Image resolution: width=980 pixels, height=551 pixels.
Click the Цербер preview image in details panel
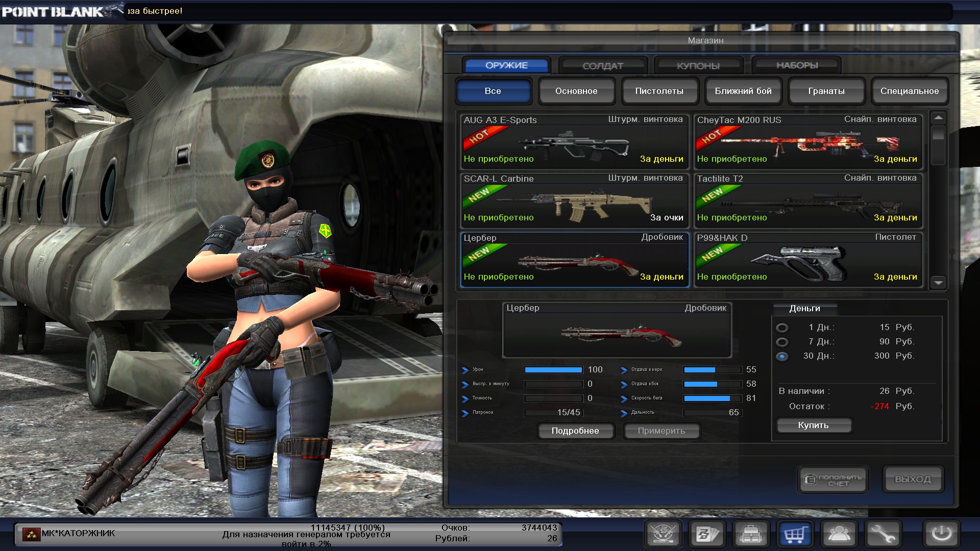point(617,331)
